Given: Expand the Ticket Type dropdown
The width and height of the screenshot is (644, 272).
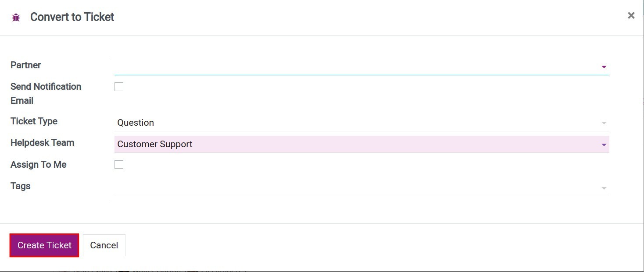Looking at the screenshot, I should click(x=604, y=123).
